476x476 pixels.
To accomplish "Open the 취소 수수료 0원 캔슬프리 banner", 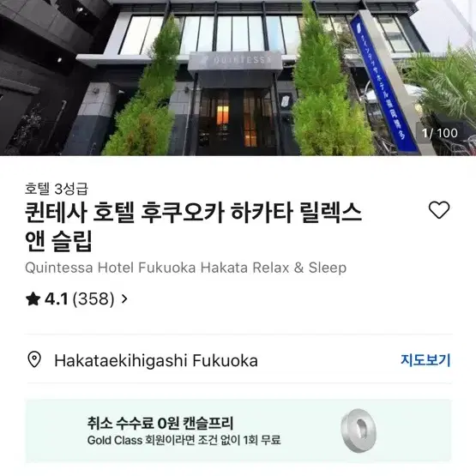I will (238, 431).
